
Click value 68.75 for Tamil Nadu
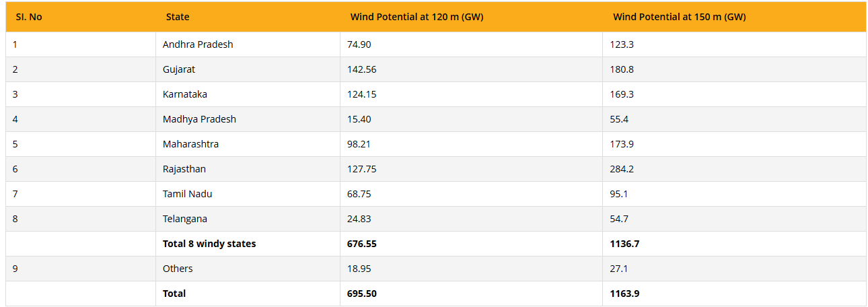(359, 194)
